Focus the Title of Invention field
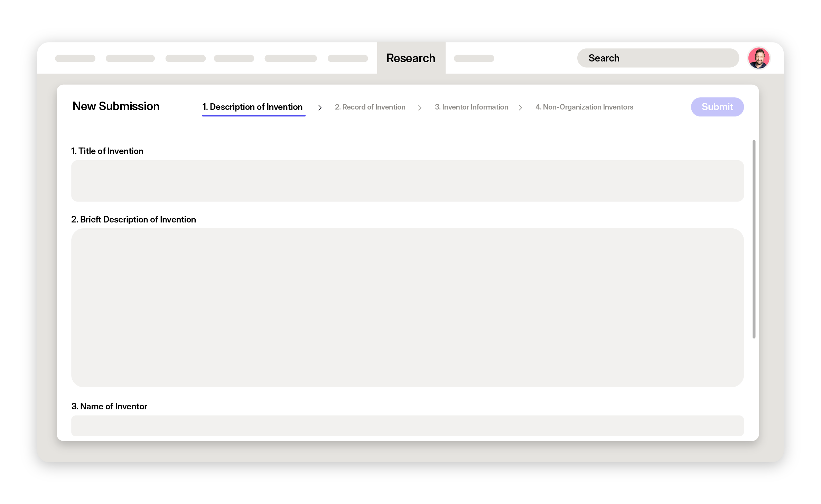The width and height of the screenshot is (821, 504). (407, 181)
